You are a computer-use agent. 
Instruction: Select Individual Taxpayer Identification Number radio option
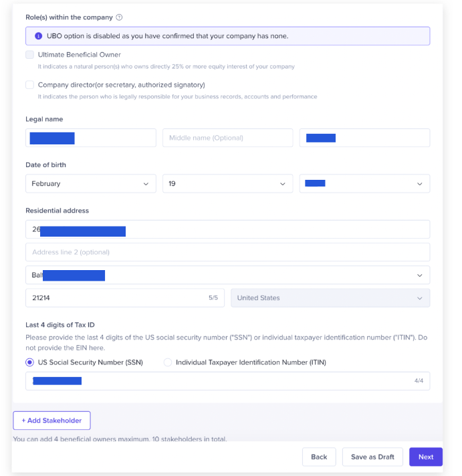coord(167,362)
